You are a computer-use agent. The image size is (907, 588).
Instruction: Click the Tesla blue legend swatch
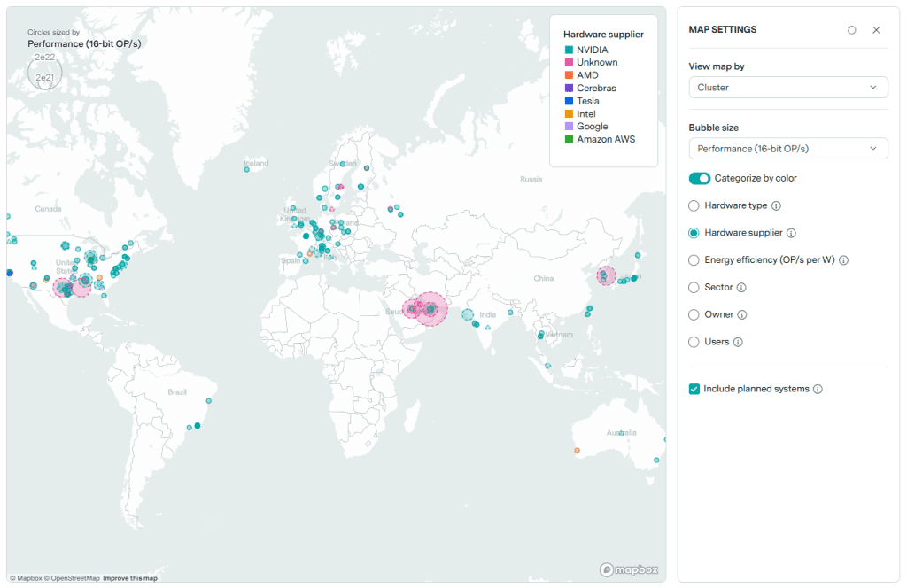(x=569, y=101)
